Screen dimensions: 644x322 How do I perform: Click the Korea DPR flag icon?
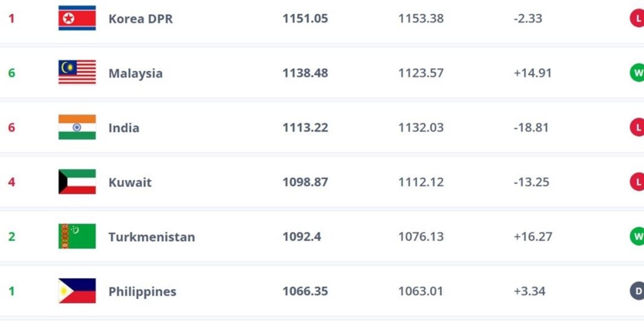[77, 18]
